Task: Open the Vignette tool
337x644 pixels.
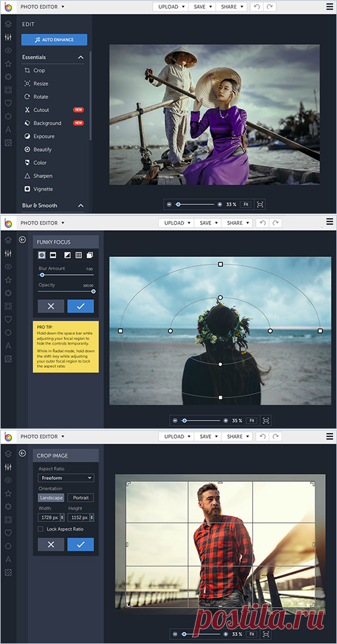Action: (43, 189)
